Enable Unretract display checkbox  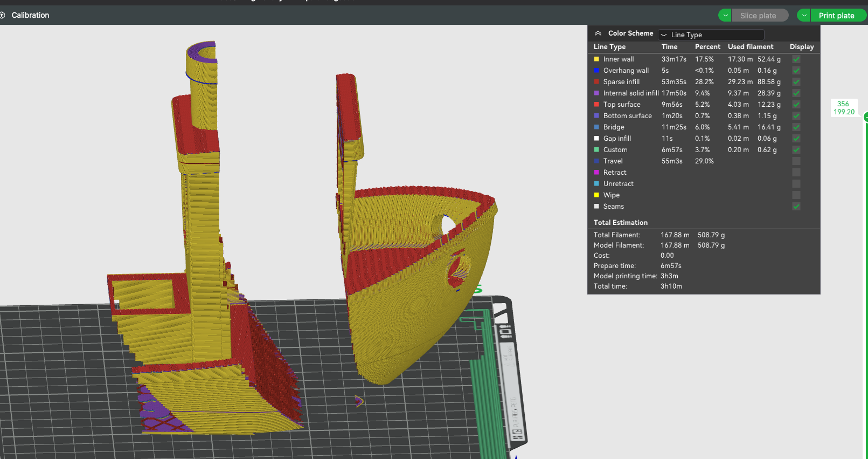point(796,184)
